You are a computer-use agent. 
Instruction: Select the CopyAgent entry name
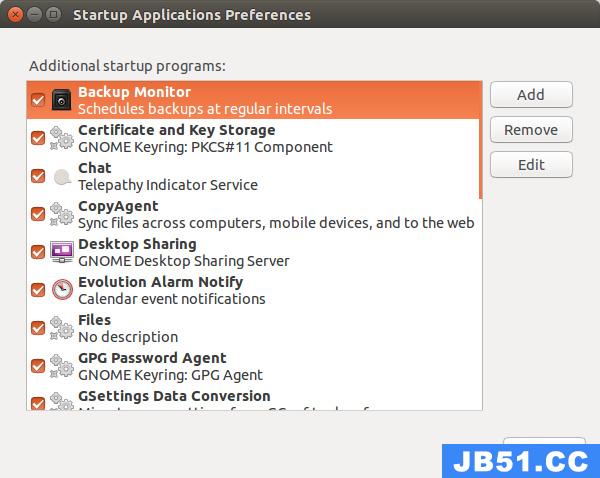(118, 206)
